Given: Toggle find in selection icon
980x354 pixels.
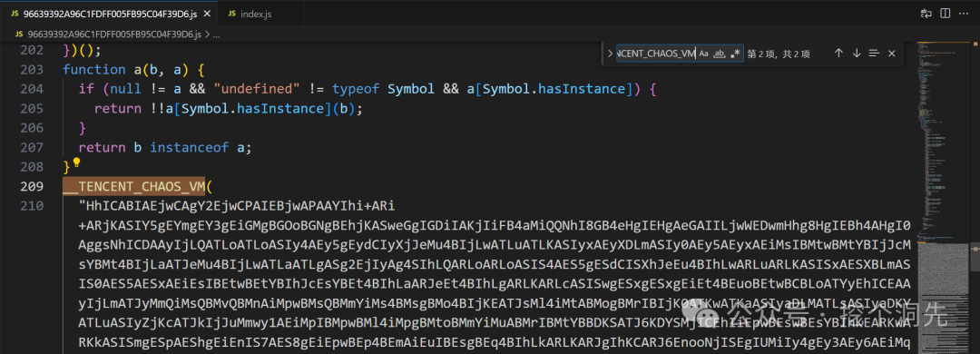Looking at the screenshot, I should pos(874,54).
